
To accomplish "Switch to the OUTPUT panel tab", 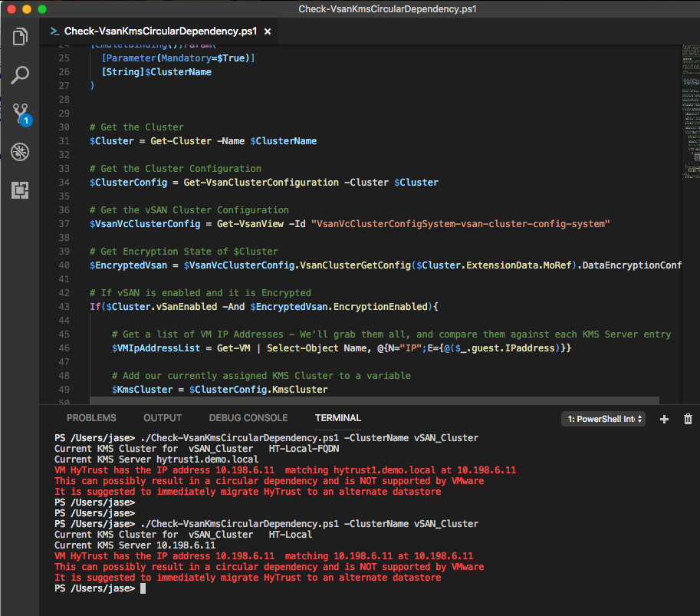I will click(x=163, y=418).
